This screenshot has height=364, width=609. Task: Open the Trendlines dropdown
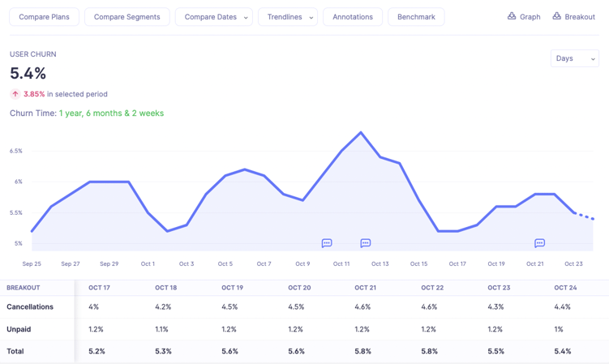pyautogui.click(x=288, y=17)
